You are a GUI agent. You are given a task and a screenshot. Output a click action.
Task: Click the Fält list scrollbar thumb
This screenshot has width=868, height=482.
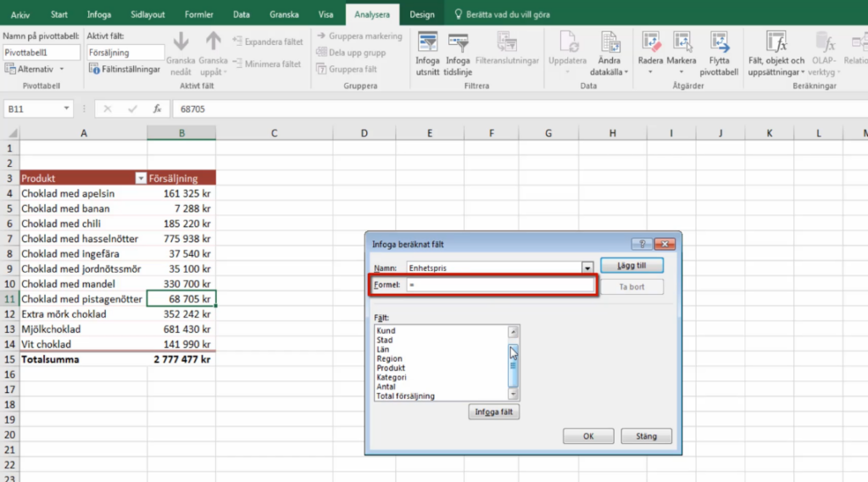513,365
